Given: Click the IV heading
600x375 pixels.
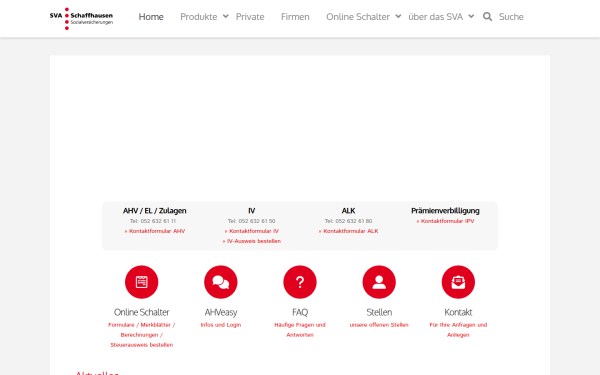Looking at the screenshot, I should [x=252, y=211].
